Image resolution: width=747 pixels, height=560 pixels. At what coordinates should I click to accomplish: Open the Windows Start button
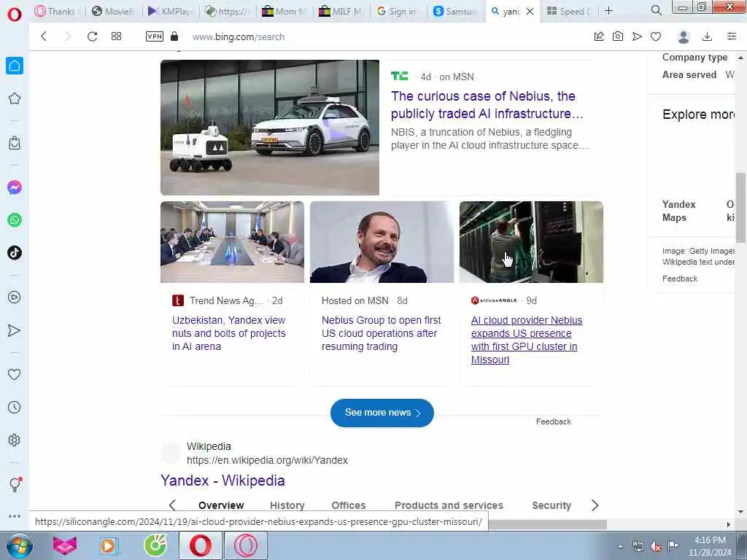pyautogui.click(x=19, y=545)
